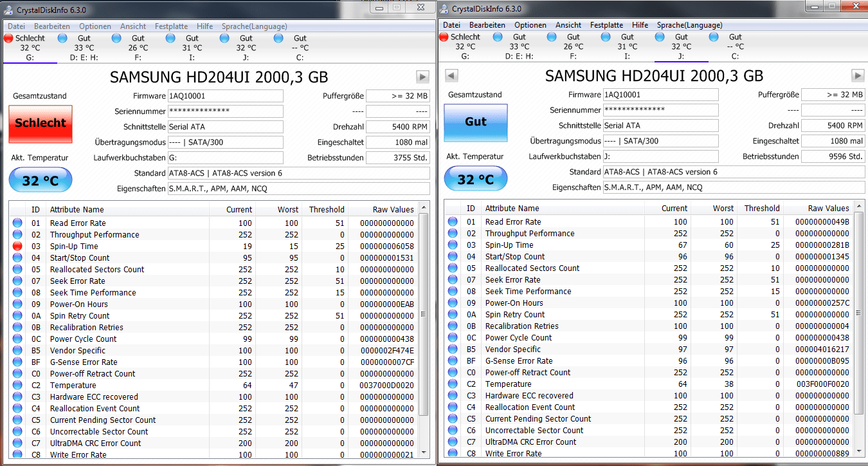Click blue Gut health status button

(x=476, y=122)
